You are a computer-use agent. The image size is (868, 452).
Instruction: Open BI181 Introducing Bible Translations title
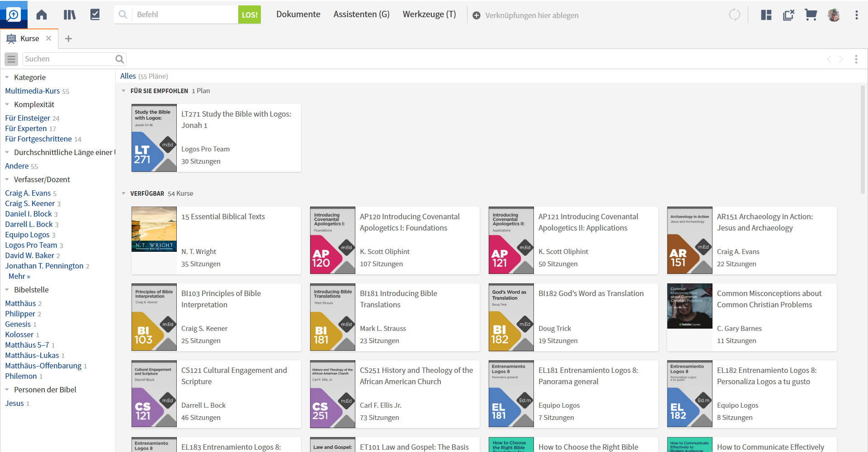(398, 299)
